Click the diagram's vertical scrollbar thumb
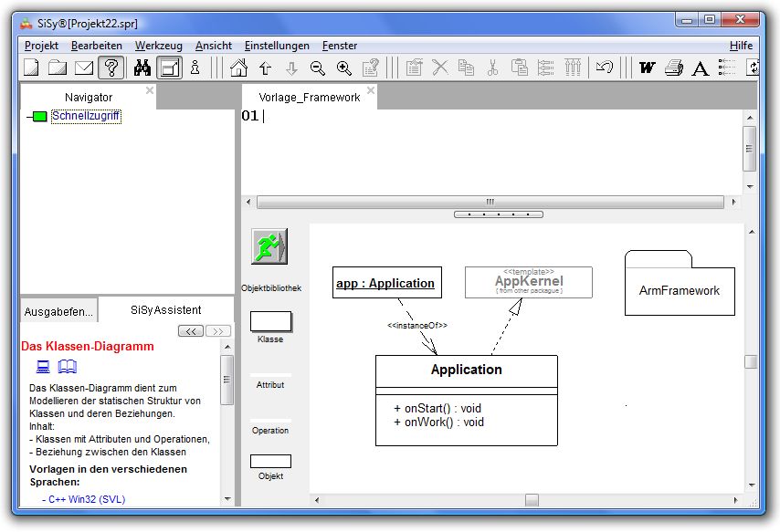Screen dimensions: 780x532 pos(751,361)
